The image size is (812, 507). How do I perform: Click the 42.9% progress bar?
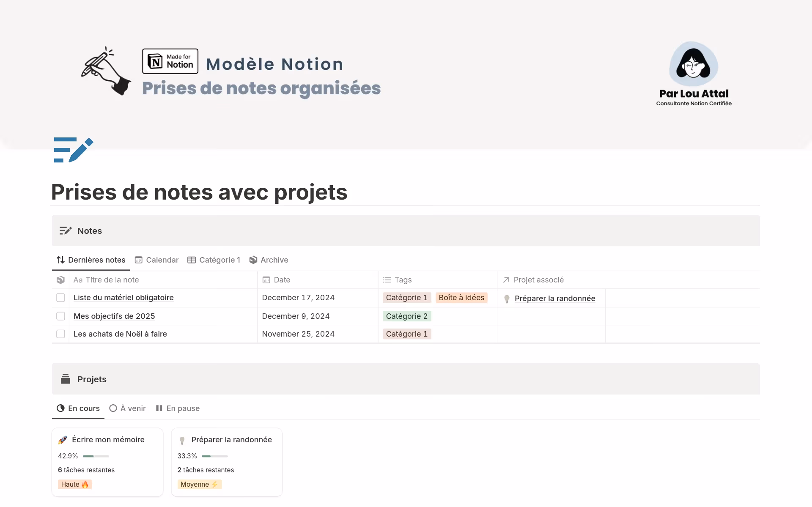(x=96, y=456)
